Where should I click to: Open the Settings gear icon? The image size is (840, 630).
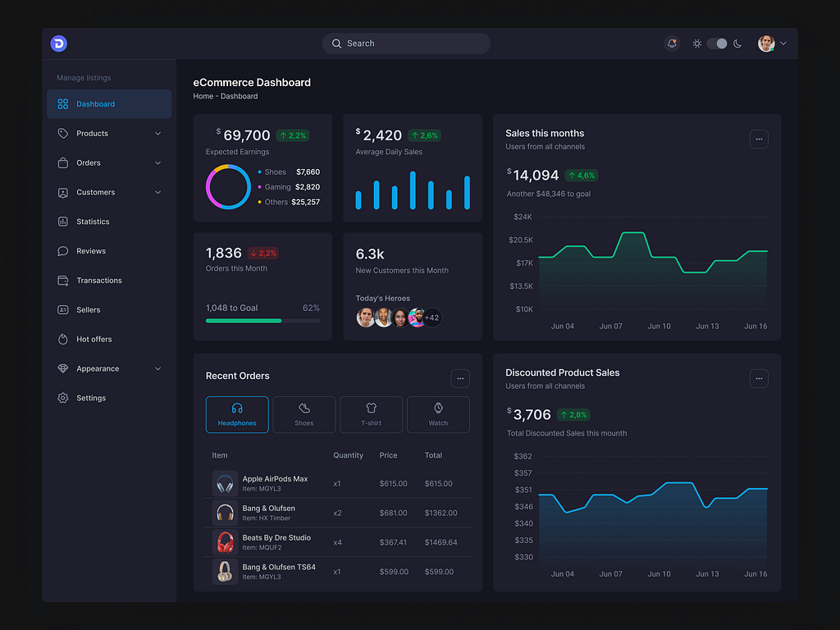pos(63,398)
